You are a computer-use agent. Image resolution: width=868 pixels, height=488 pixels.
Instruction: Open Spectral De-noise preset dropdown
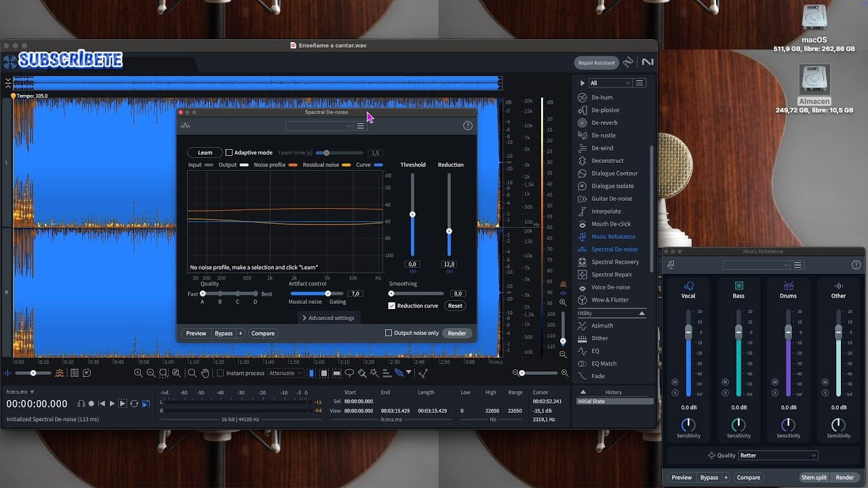(x=319, y=126)
